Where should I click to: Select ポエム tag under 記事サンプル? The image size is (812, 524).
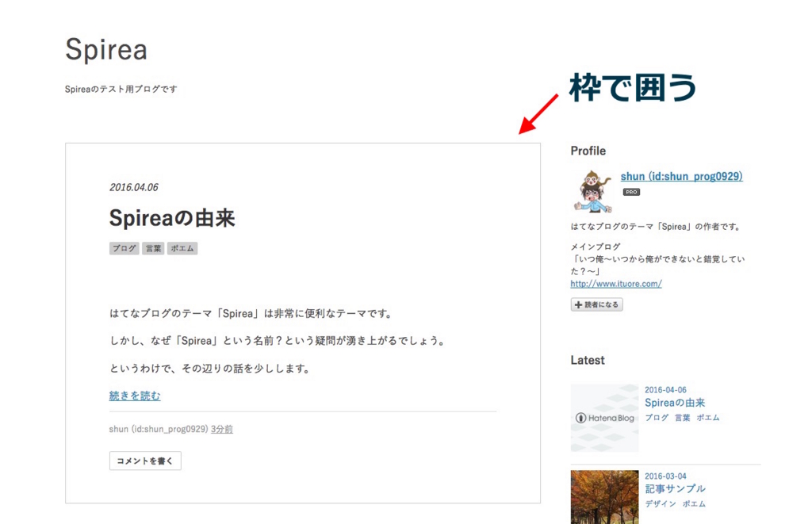coord(694,504)
